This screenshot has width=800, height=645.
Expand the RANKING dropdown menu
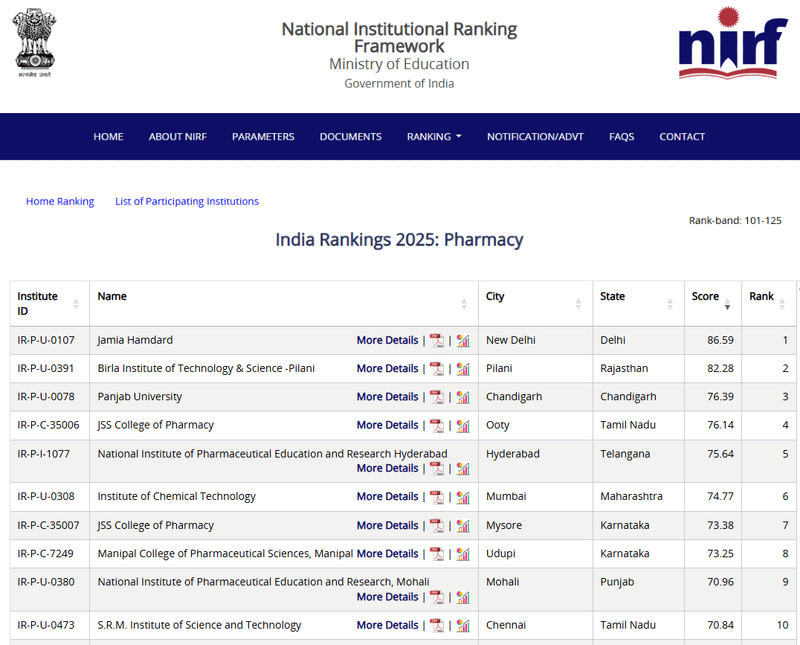pos(434,137)
